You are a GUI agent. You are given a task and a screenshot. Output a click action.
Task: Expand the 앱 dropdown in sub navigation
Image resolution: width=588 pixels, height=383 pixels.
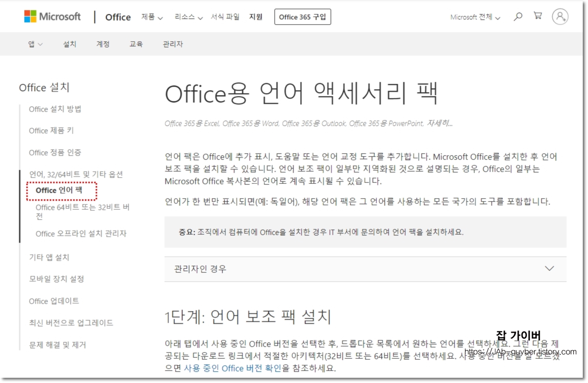35,44
